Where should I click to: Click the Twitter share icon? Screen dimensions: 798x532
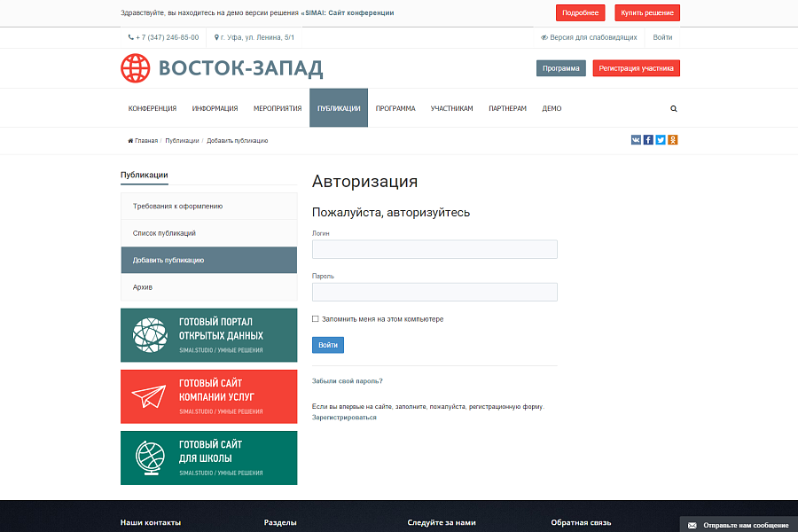pos(661,139)
